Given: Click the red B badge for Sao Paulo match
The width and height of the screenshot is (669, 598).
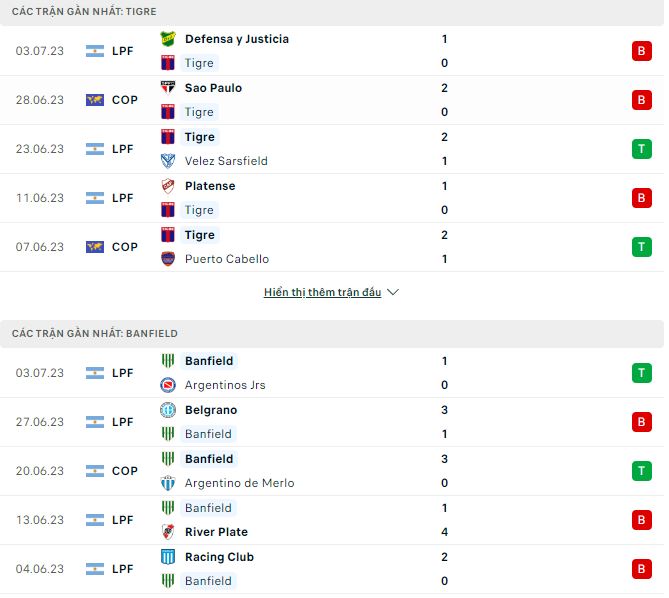Looking at the screenshot, I should (641, 100).
